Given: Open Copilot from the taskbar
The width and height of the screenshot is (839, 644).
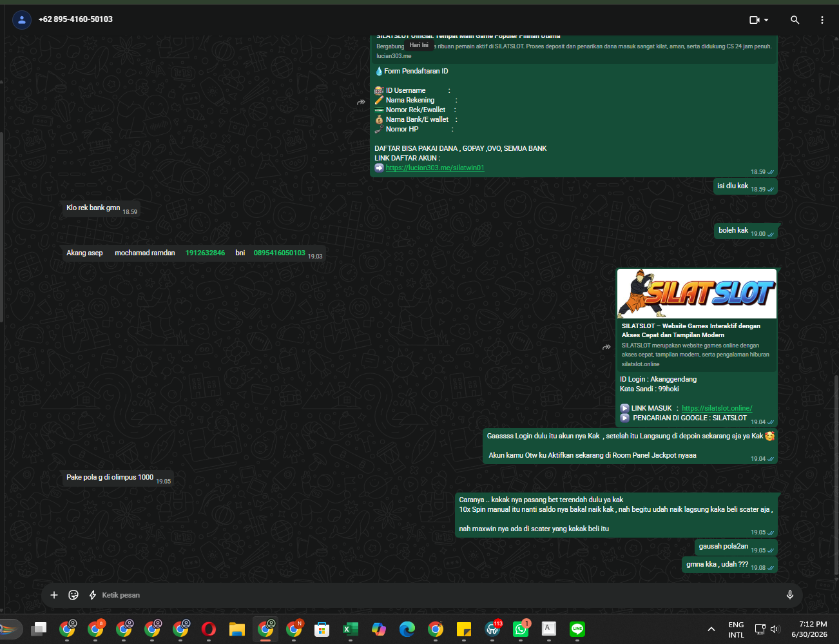Looking at the screenshot, I should click(x=379, y=629).
